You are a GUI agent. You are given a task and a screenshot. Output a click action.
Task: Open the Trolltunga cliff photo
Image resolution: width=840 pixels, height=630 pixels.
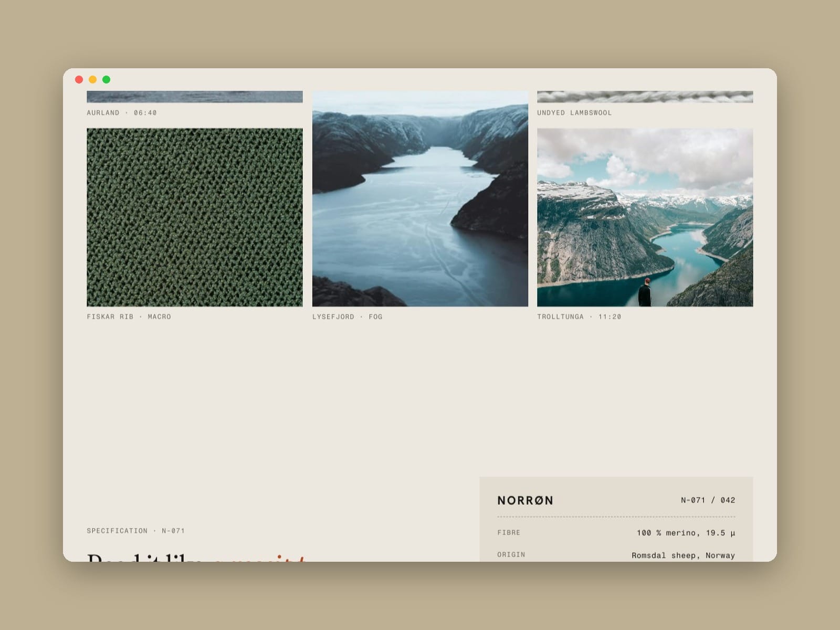(x=645, y=217)
